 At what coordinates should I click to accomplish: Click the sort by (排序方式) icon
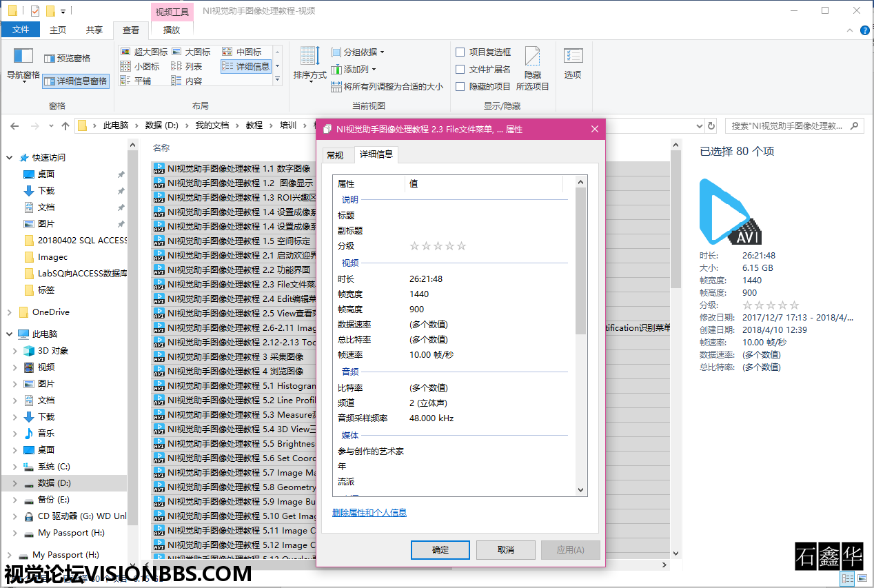click(309, 57)
